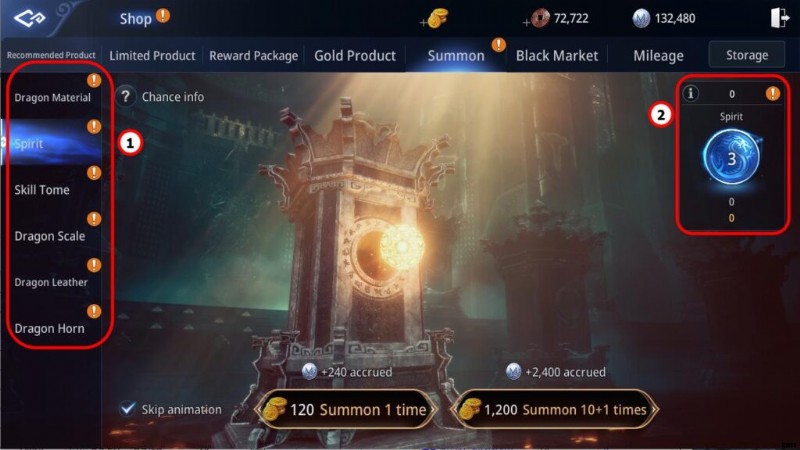Click the exit door icon
The height and width of the screenshot is (450, 800).
point(779,18)
